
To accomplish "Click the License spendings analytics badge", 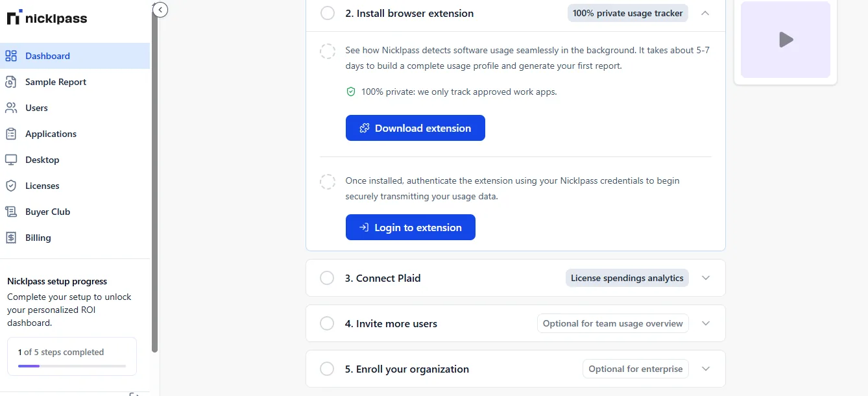I will 627,278.
